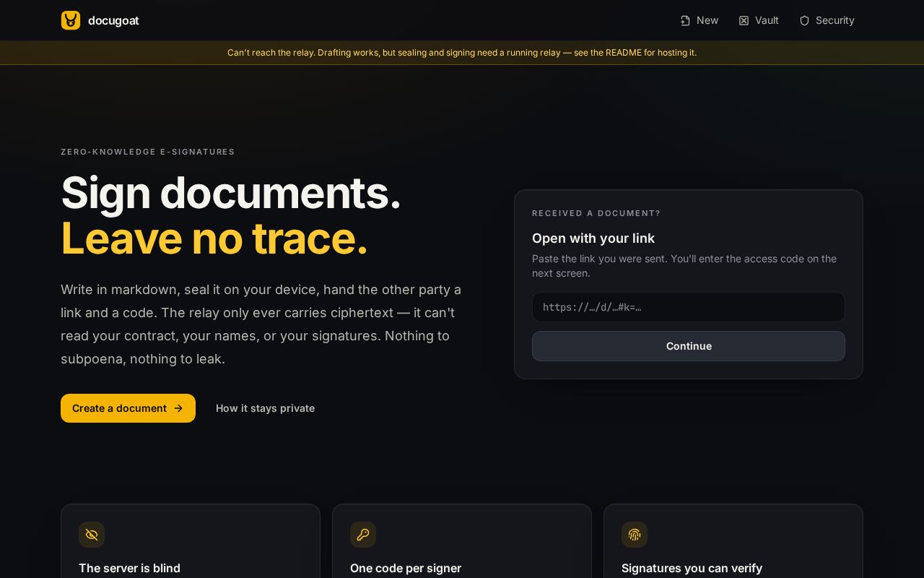Screen dimensions: 924x578
Task: Click the Sign documents headline
Action: (x=231, y=193)
